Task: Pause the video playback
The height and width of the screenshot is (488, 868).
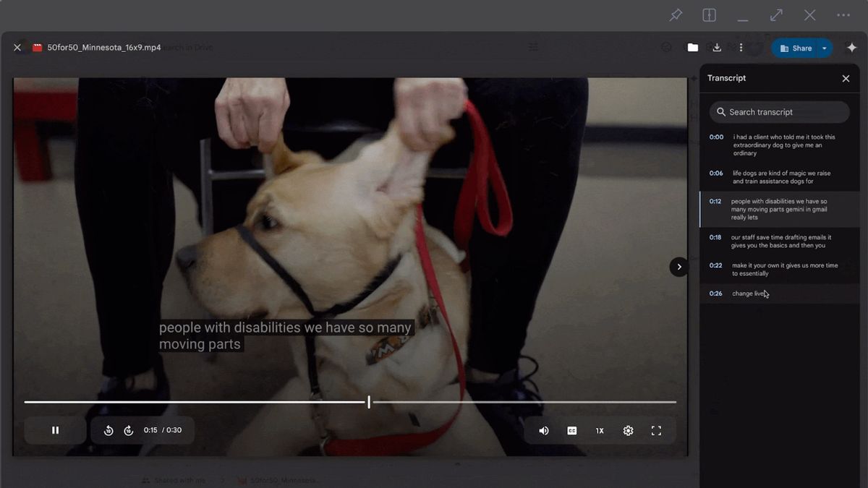Action: coord(55,430)
